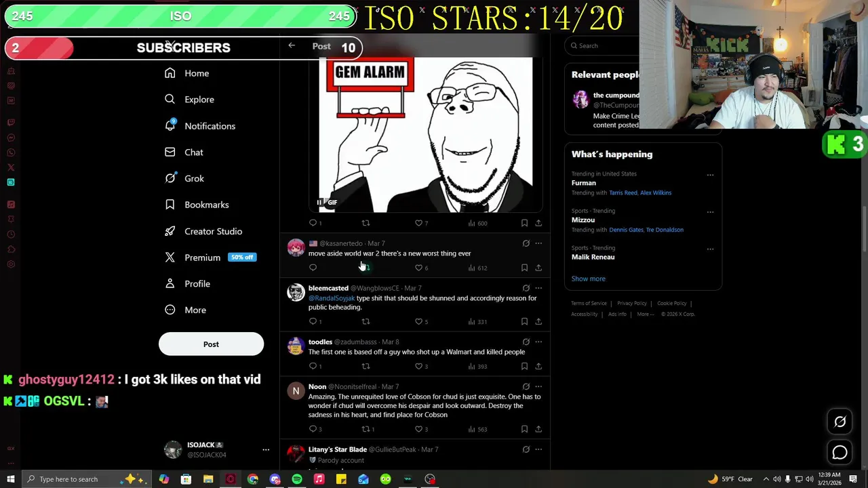Open Spotify from the taskbar
Screen dimensions: 868x488
297,479
